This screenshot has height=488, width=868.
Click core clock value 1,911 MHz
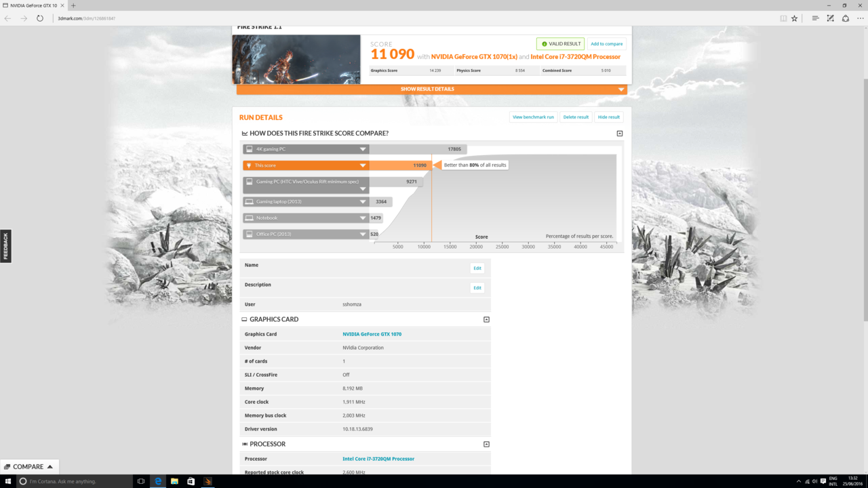(x=354, y=402)
